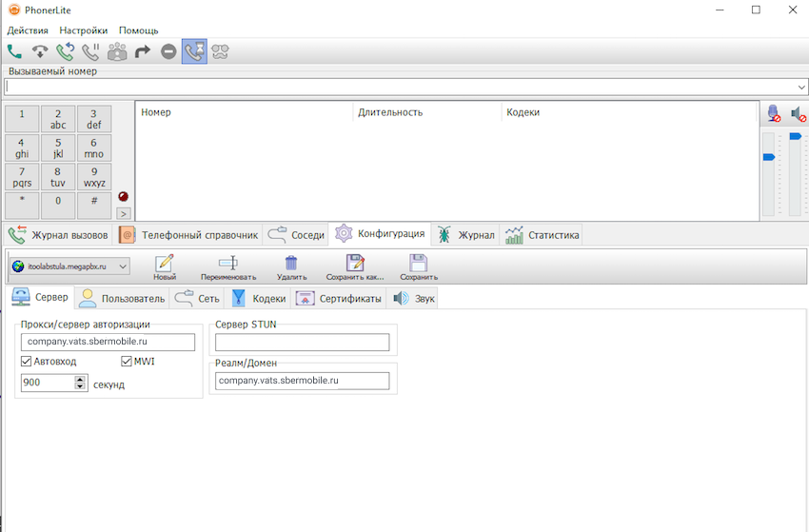This screenshot has height=532, width=809.
Task: Toggle the Автовход checkbox
Action: point(27,362)
